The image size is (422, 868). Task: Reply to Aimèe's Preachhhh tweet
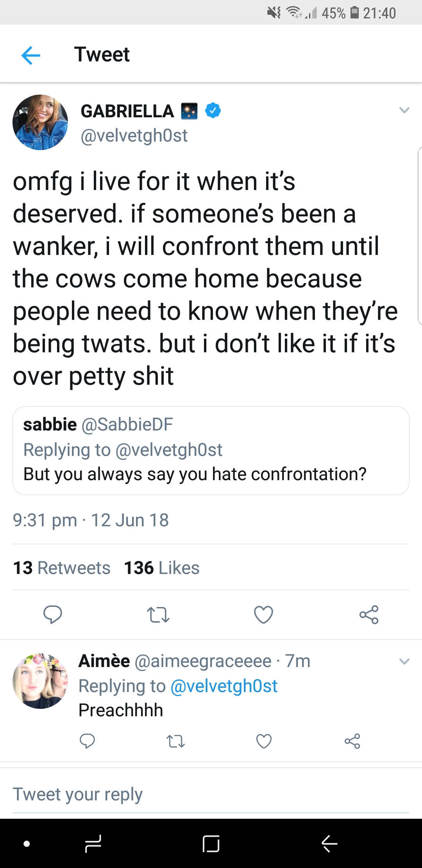(x=87, y=741)
